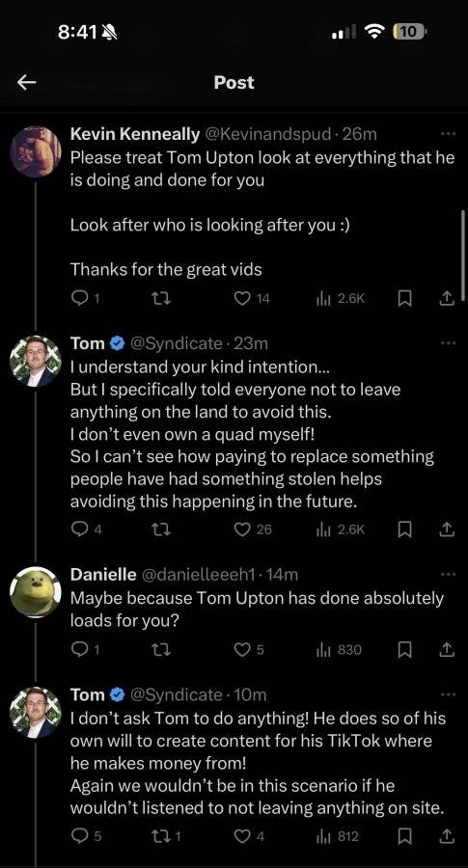Image resolution: width=468 pixels, height=868 pixels.
Task: Tap Danielle's green avatar picture
Action: (x=36, y=592)
